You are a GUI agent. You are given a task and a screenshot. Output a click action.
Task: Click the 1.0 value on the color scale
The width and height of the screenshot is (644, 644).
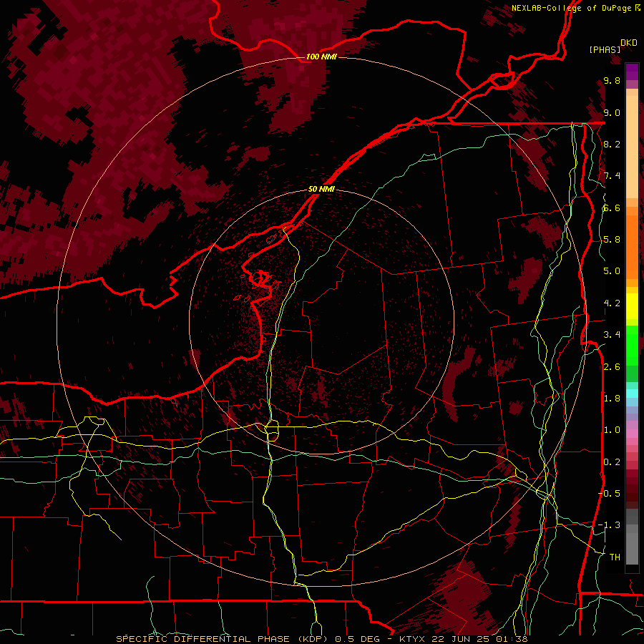click(612, 430)
